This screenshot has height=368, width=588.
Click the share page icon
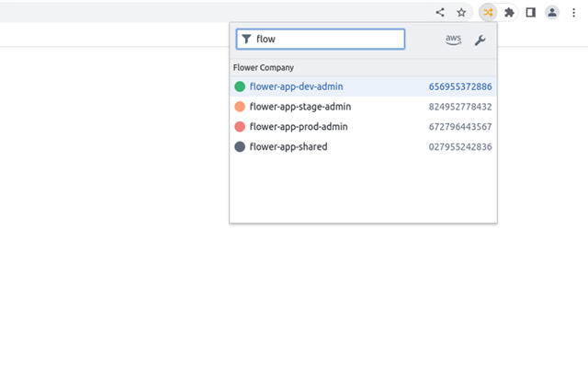[x=440, y=12]
